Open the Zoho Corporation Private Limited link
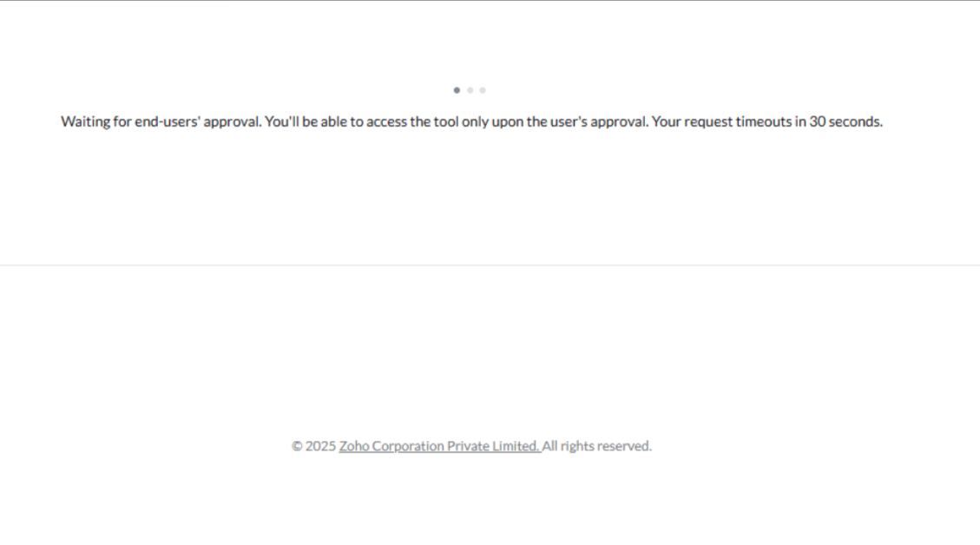980x545 pixels. 439,446
